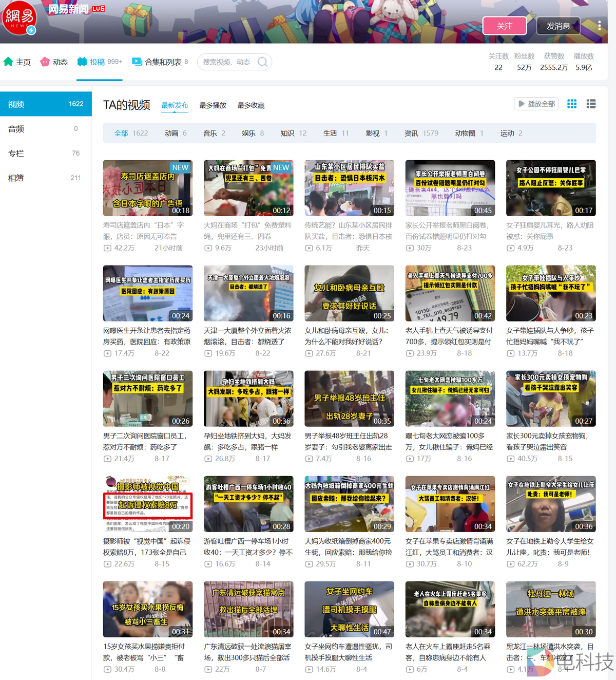Sort videos by 最多播放
Screen dimensions: 616x680
click(213, 105)
